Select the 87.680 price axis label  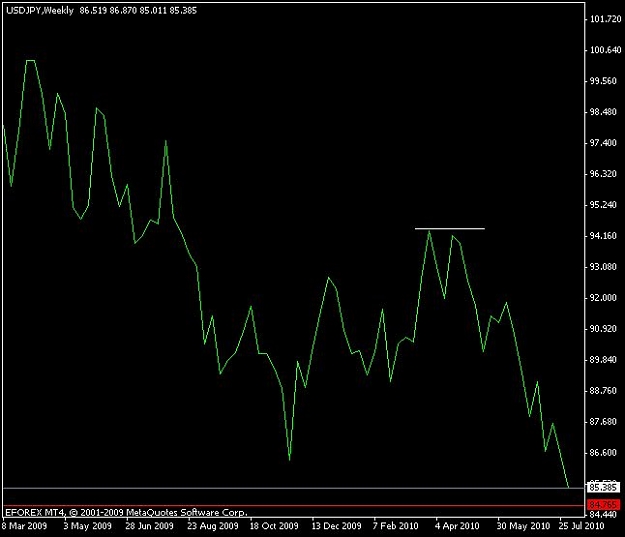point(605,421)
